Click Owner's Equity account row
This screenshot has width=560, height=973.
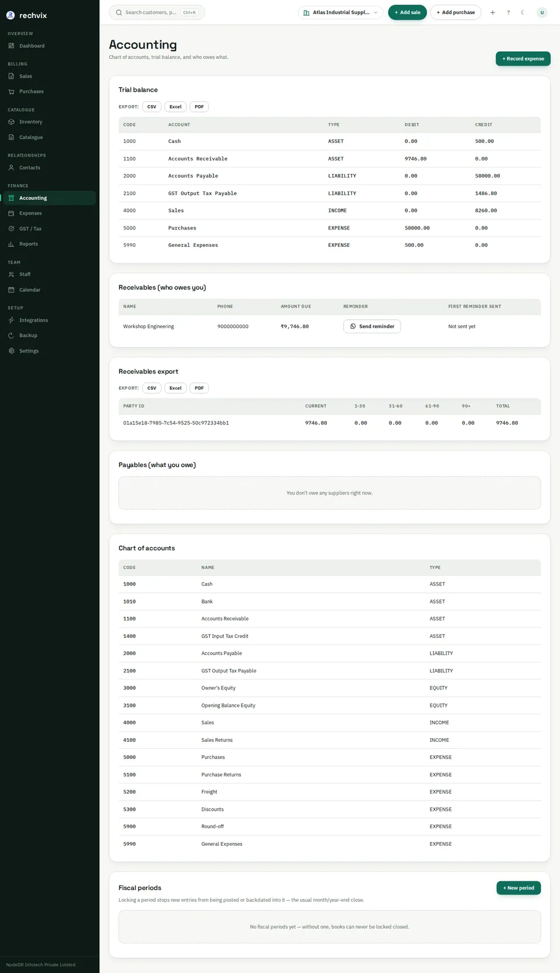tap(330, 688)
